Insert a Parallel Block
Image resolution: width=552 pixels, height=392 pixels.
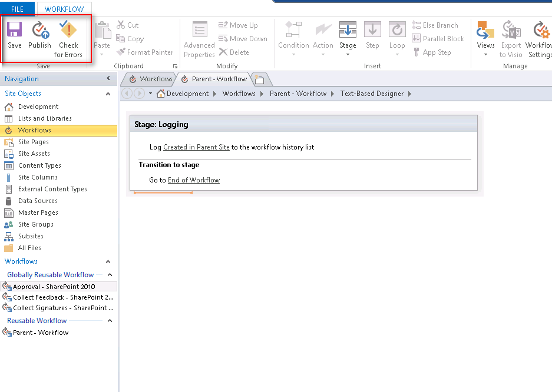[438, 38]
